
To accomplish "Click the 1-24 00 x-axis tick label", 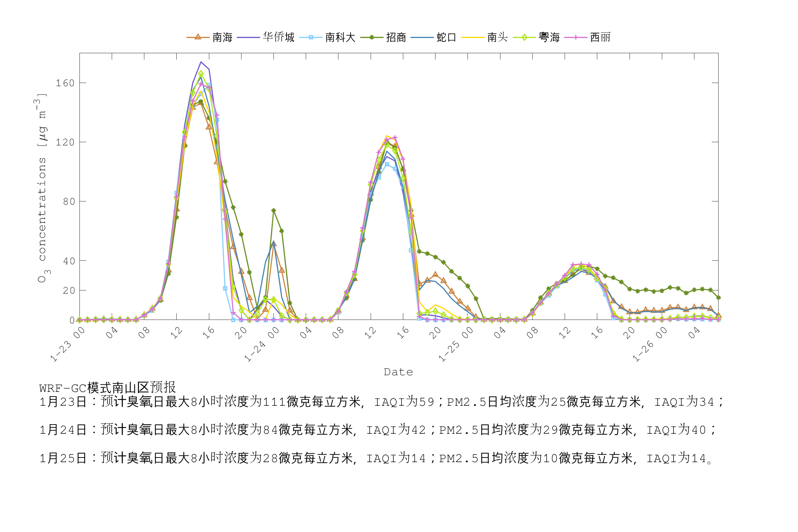I will [262, 344].
